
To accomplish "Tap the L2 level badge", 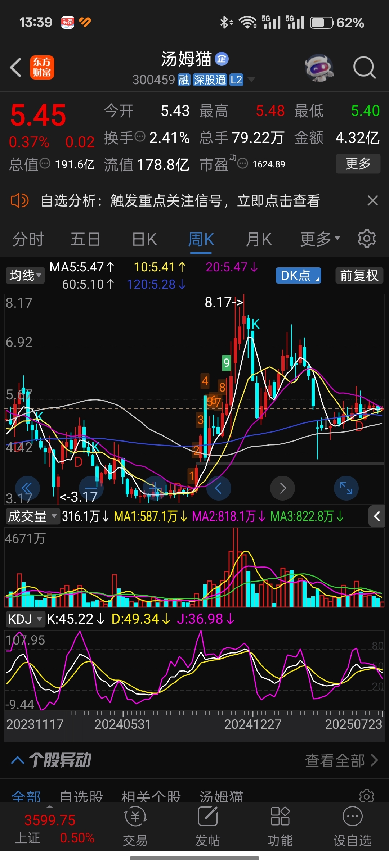I will click(x=236, y=80).
